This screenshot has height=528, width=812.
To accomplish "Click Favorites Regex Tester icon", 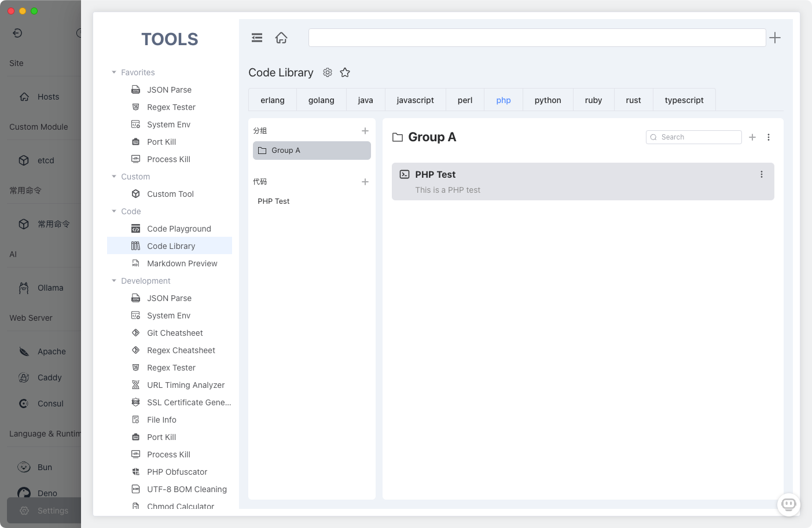I will (135, 107).
